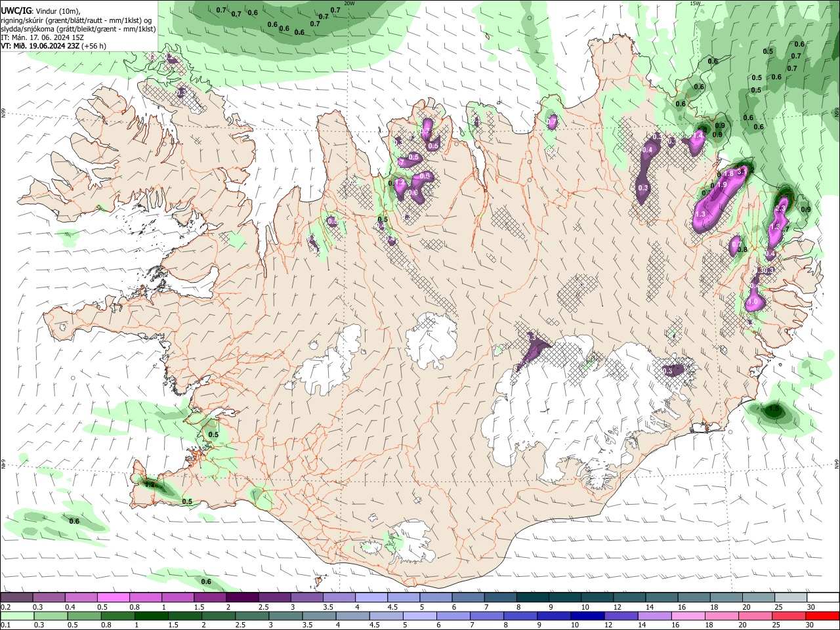
Task: Click the 'slydda/snjókoma' description line
Action: click(78, 29)
